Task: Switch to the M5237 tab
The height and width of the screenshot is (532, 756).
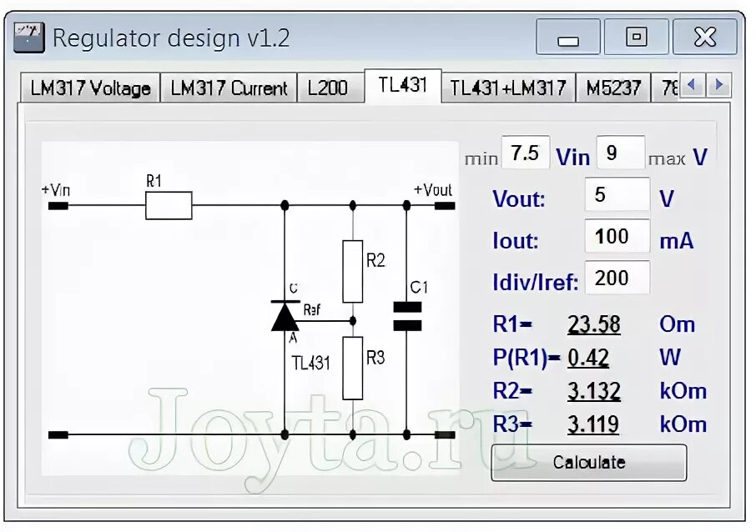Action: pos(613,88)
